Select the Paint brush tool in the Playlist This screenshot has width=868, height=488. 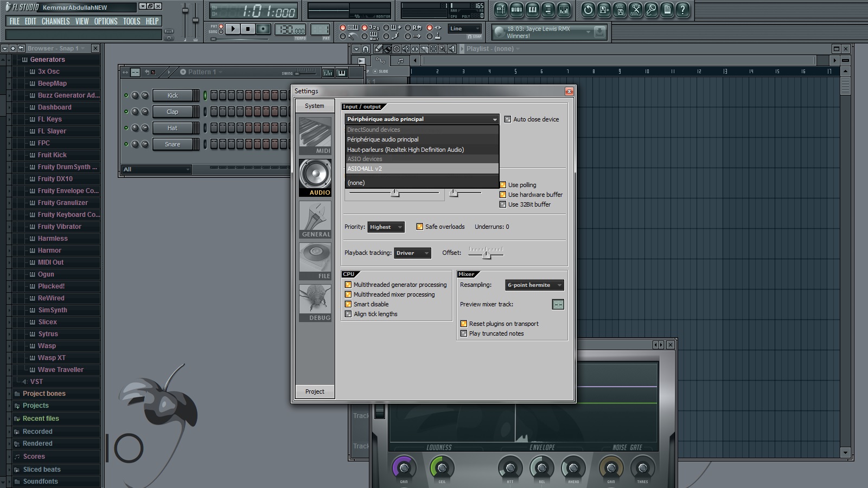pyautogui.click(x=387, y=49)
